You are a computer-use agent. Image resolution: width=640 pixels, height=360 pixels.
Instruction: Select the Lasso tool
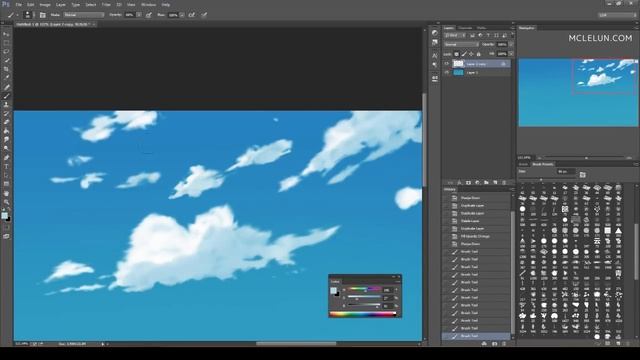(6, 52)
